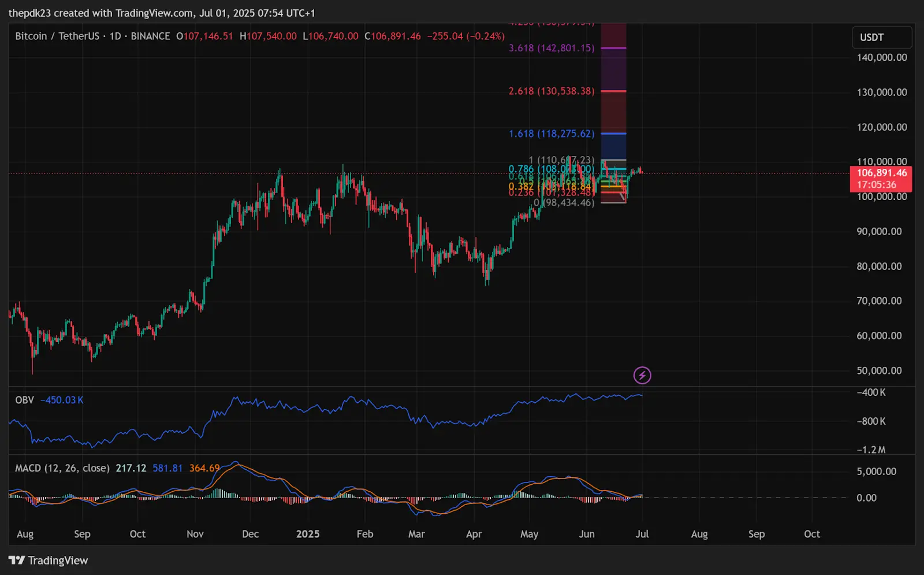Viewport: 924px width, 575px height.
Task: Click the close price C106,891.46
Action: (393, 36)
